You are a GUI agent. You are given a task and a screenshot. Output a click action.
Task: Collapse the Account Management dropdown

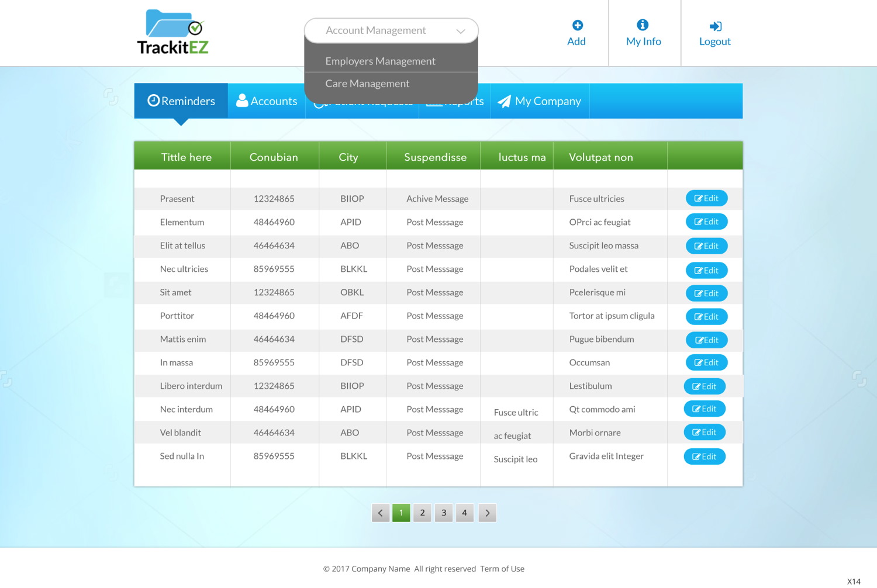click(460, 31)
